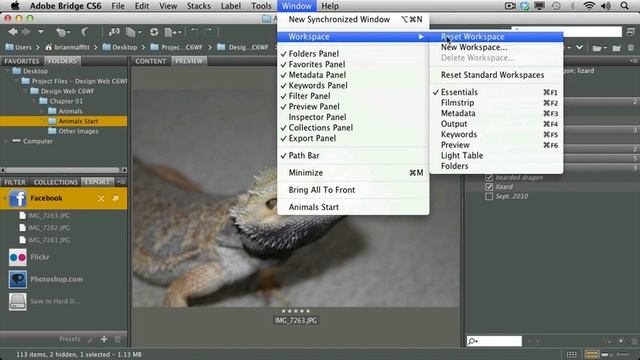Switch to the Export tab

pyautogui.click(x=98, y=182)
